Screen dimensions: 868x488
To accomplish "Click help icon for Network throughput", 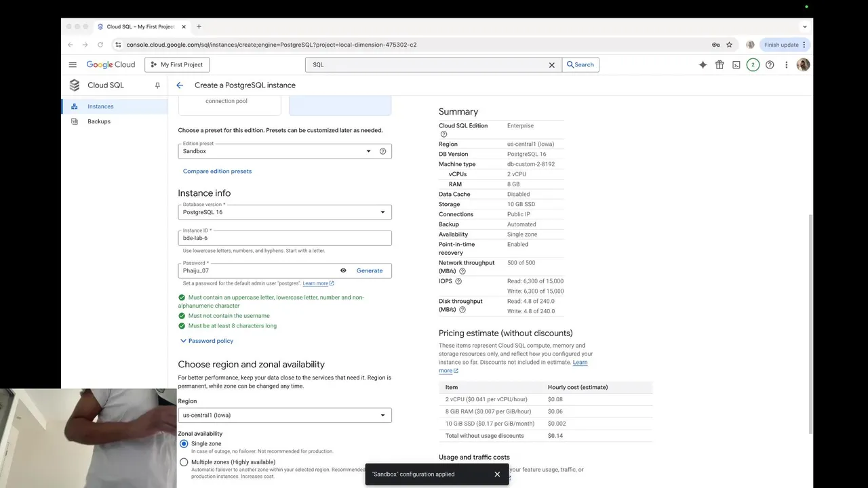I will (462, 271).
